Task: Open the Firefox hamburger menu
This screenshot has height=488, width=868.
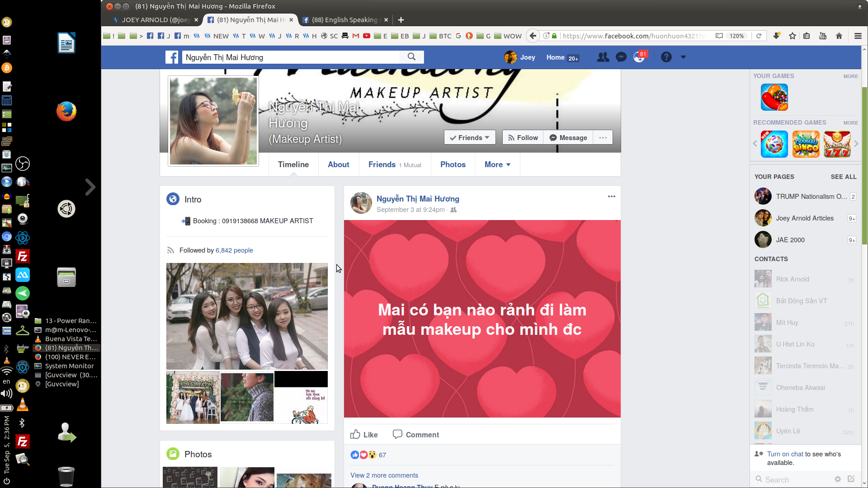Action: (x=858, y=36)
